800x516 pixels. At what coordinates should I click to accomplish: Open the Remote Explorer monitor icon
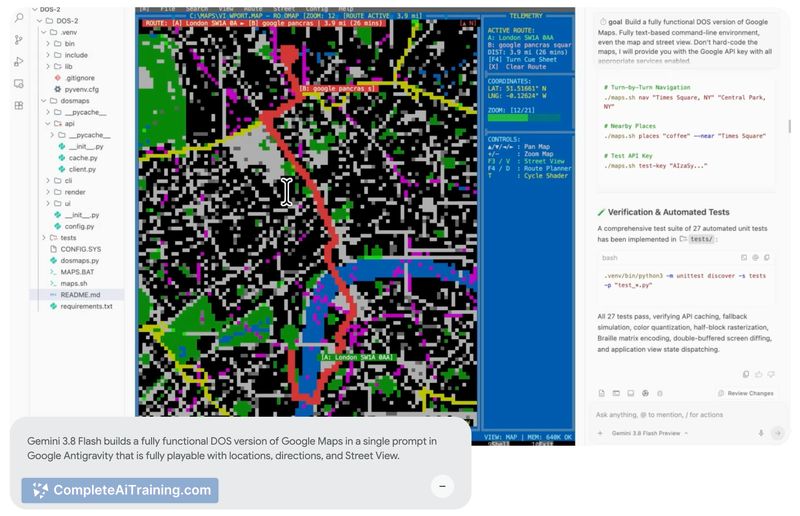pos(19,84)
